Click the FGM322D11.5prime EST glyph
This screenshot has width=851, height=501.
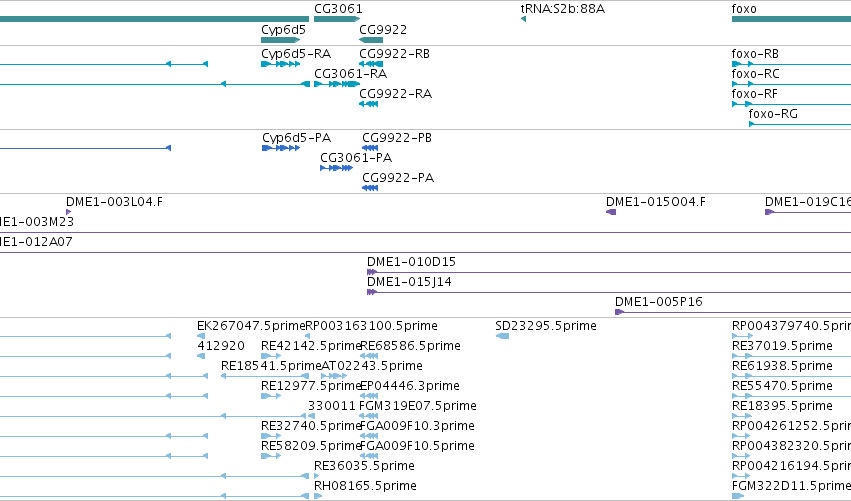click(738, 496)
